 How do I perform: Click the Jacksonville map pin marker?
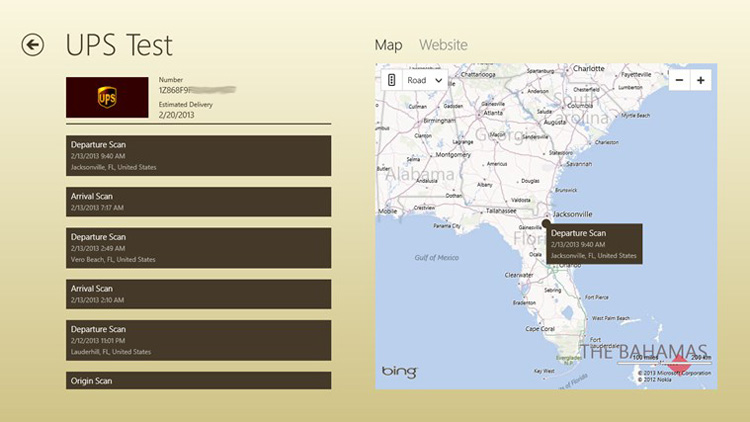546,223
